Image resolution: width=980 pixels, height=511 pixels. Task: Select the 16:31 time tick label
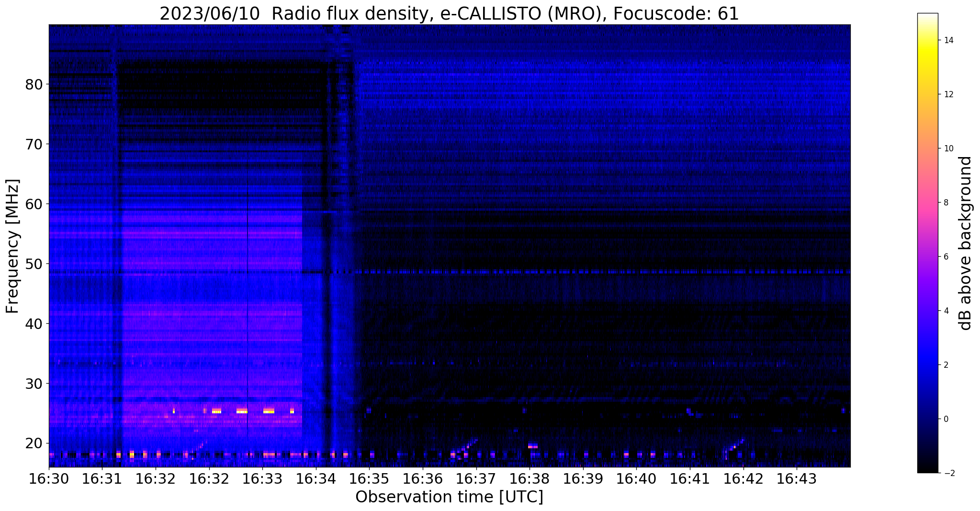tap(102, 479)
